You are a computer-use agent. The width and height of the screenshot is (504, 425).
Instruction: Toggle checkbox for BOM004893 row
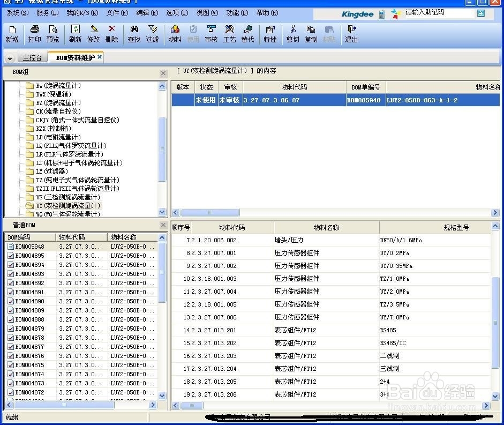tap(11, 274)
